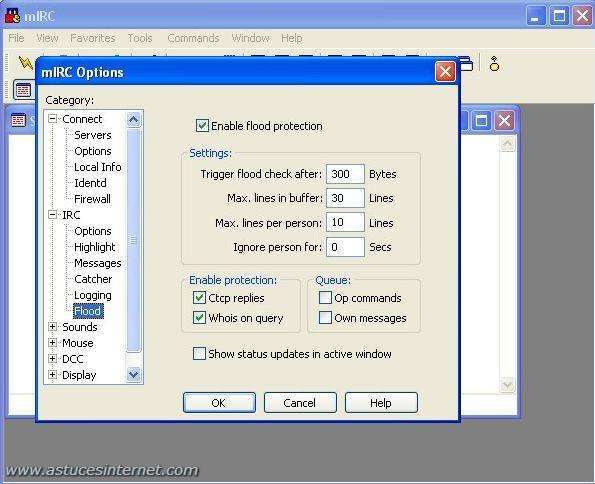Image resolution: width=595 pixels, height=484 pixels.
Task: Click the Cancel button
Action: (x=300, y=402)
